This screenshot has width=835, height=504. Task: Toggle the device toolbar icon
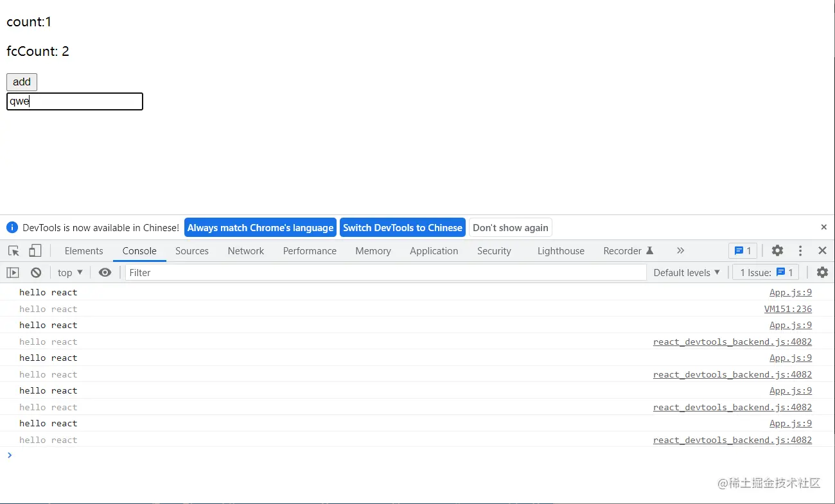[35, 251]
